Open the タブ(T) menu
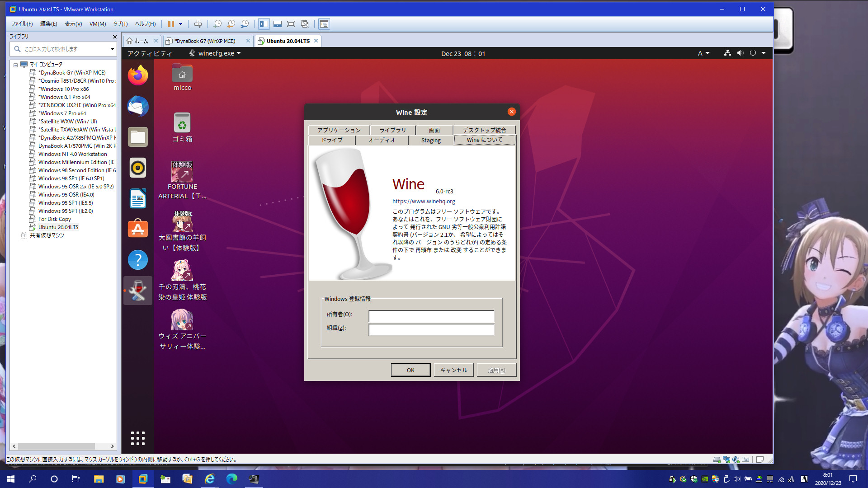Image resolution: width=868 pixels, height=488 pixels. pos(120,24)
